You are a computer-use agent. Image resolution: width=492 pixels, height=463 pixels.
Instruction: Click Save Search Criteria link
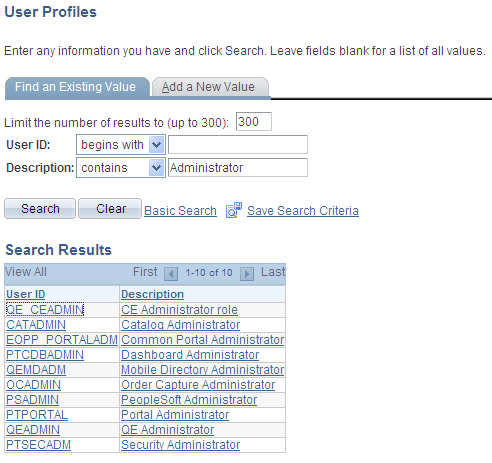[303, 211]
